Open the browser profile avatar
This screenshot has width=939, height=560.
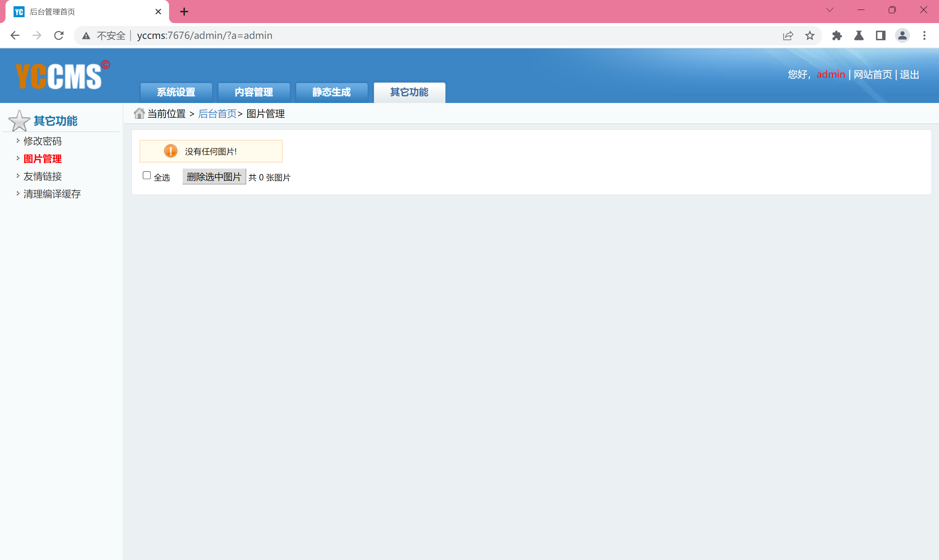pos(902,36)
